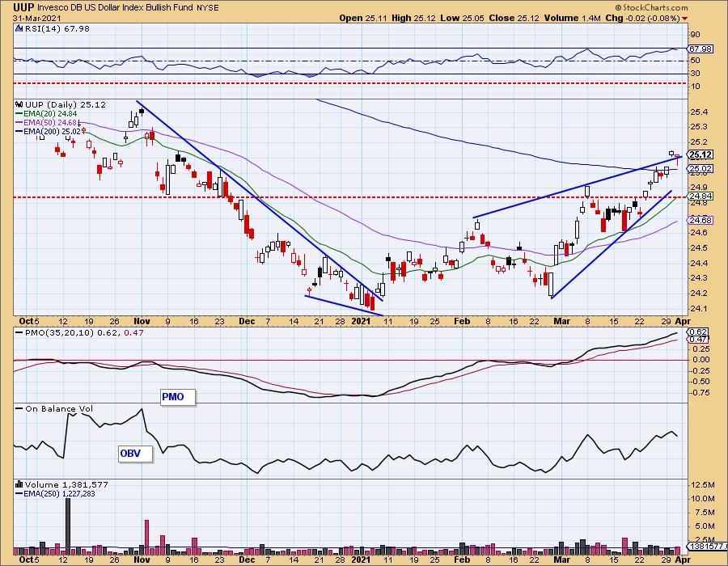The height and width of the screenshot is (566, 728).
Task: Click the 12.5M volume axis label
Action: click(x=703, y=485)
